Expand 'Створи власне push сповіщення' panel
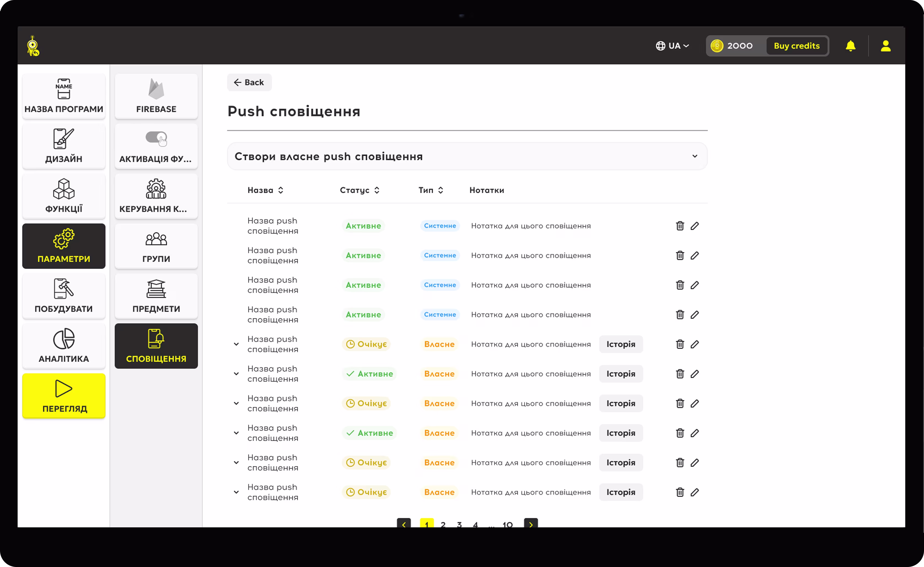This screenshot has width=924, height=567. (467, 156)
